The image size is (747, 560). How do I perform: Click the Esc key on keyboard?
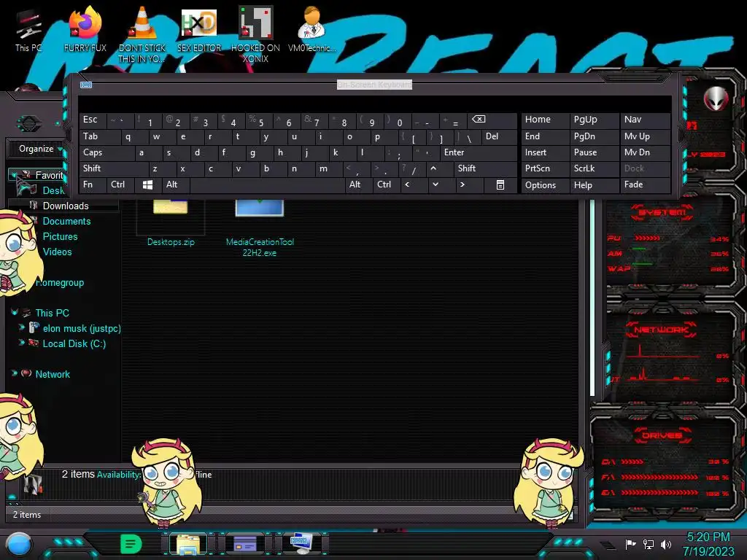click(x=93, y=120)
